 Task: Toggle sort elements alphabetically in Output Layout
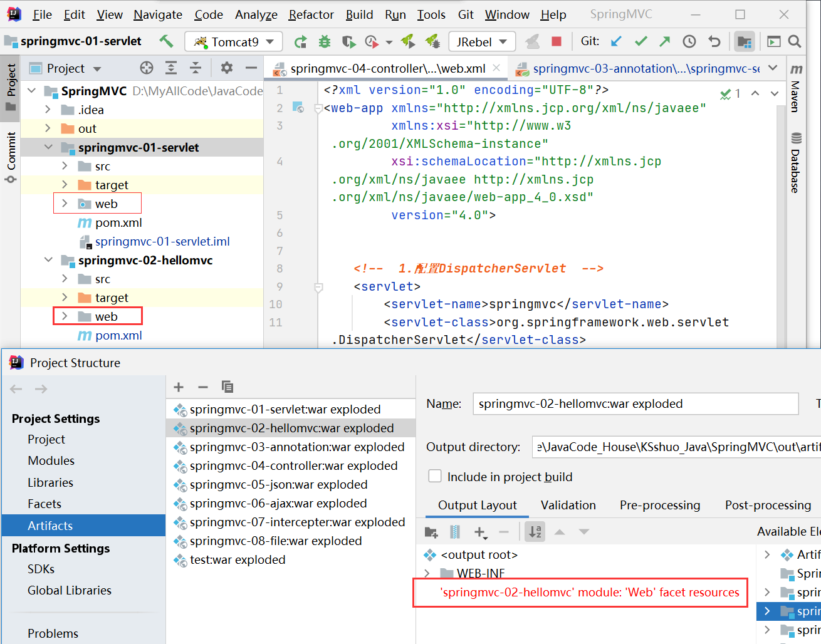536,532
